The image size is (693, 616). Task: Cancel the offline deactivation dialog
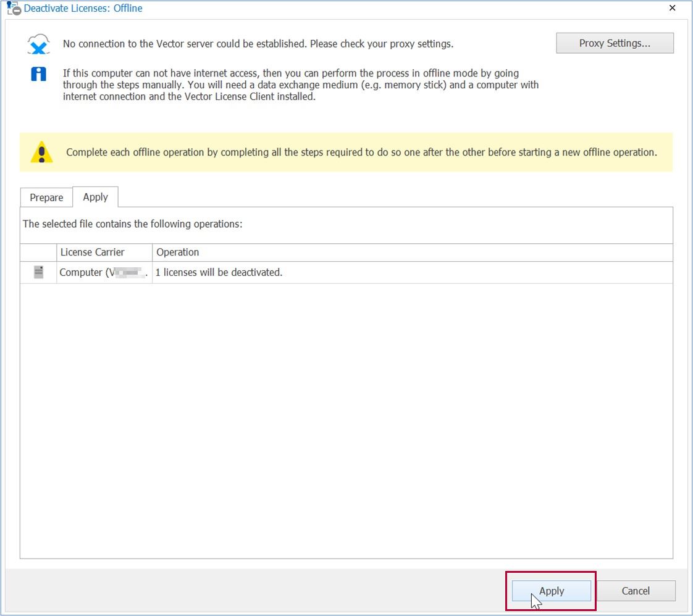pos(635,591)
